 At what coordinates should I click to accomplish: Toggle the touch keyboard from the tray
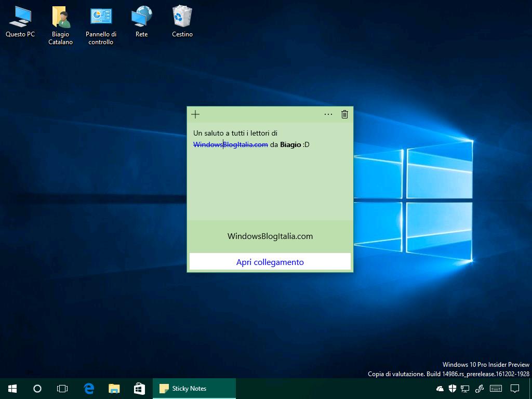click(x=496, y=388)
